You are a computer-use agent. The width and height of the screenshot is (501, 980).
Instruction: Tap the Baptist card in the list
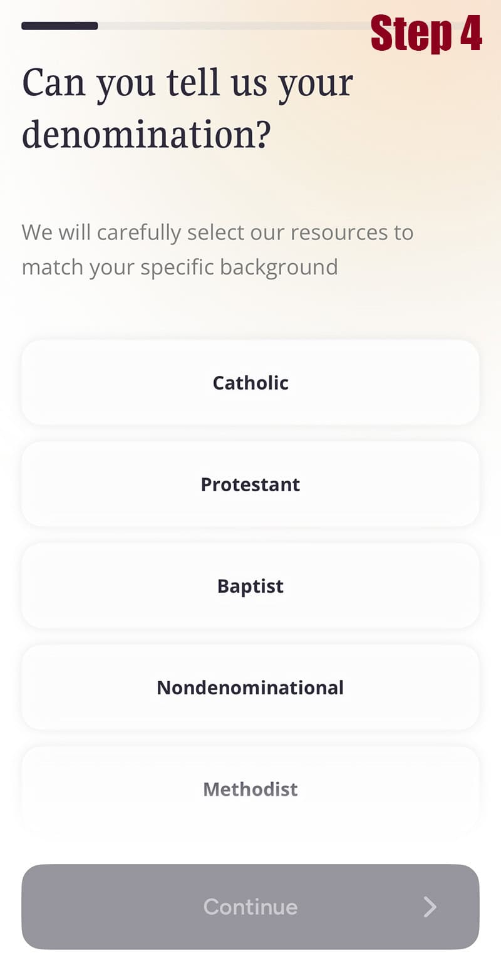point(250,585)
